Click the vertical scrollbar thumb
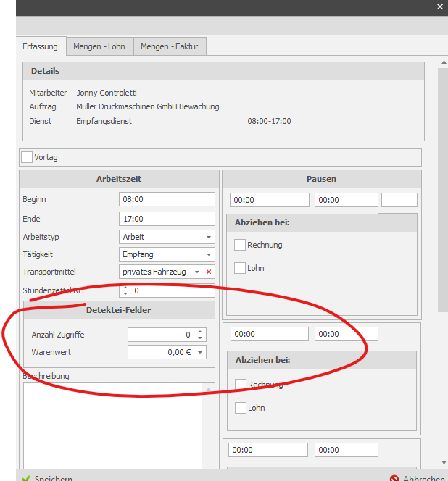The image size is (448, 481). coord(443,190)
